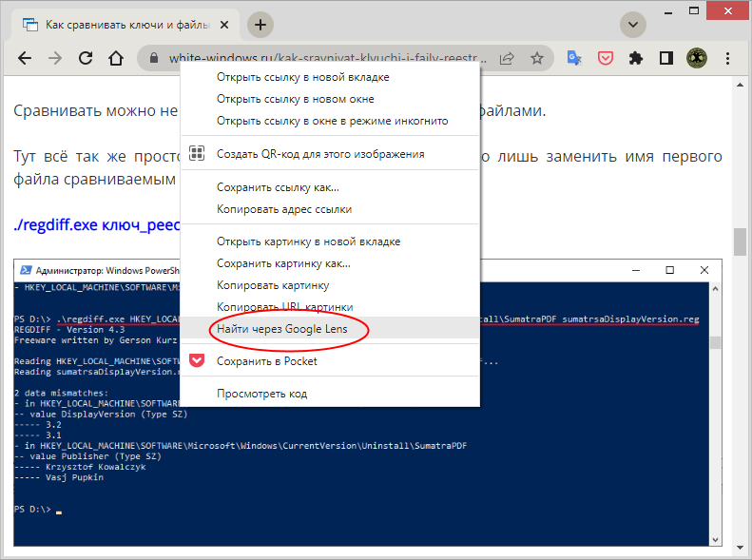Viewport: 752px width, 560px height.
Task: Share this page using the share icon
Action: click(x=507, y=59)
